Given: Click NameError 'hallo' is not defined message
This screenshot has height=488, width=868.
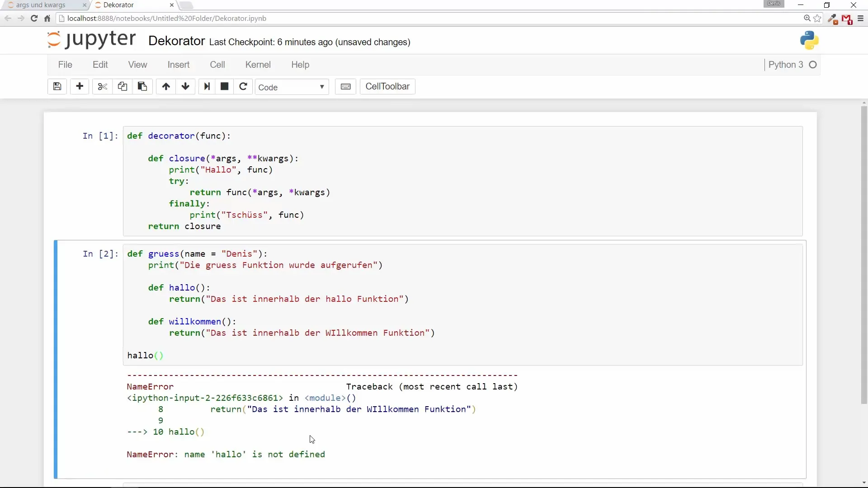Looking at the screenshot, I should click(226, 455).
